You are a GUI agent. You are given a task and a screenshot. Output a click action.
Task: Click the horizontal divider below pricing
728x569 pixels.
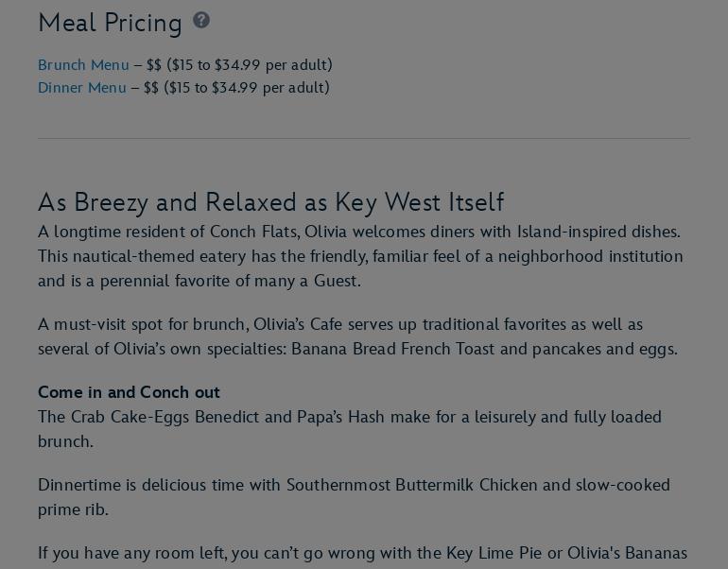point(364,139)
